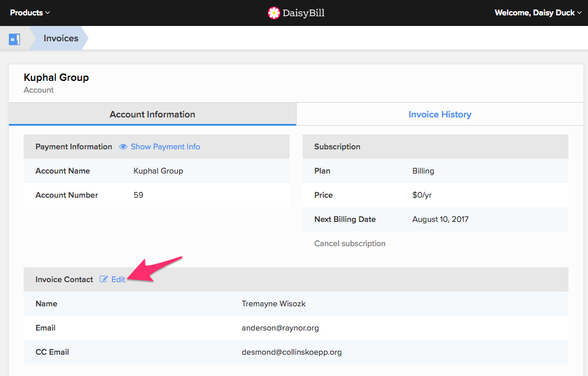Click the date August 10, 2017

pyautogui.click(x=440, y=220)
